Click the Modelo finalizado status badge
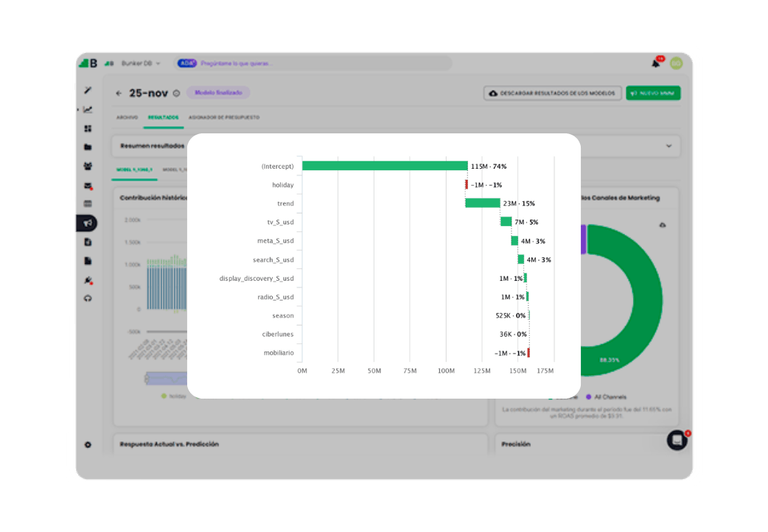 (218, 93)
